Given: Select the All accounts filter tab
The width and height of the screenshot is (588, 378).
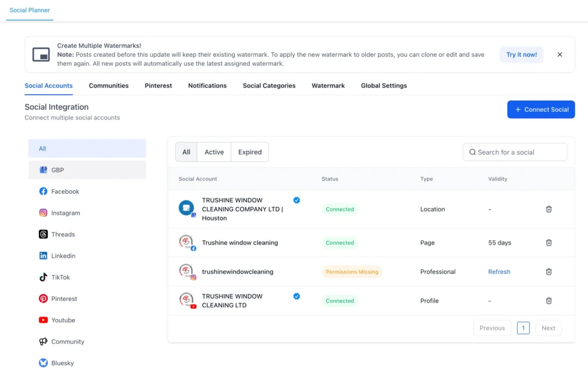Looking at the screenshot, I should pos(186,152).
